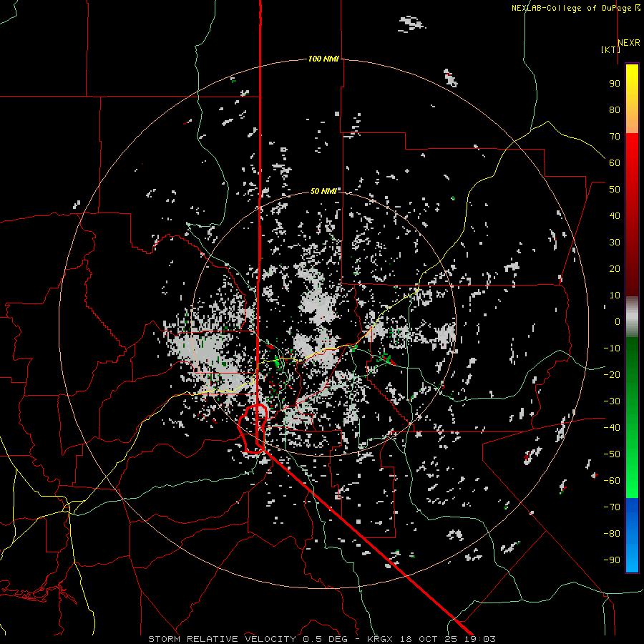Select the 70 value on velocity scale

click(615, 137)
